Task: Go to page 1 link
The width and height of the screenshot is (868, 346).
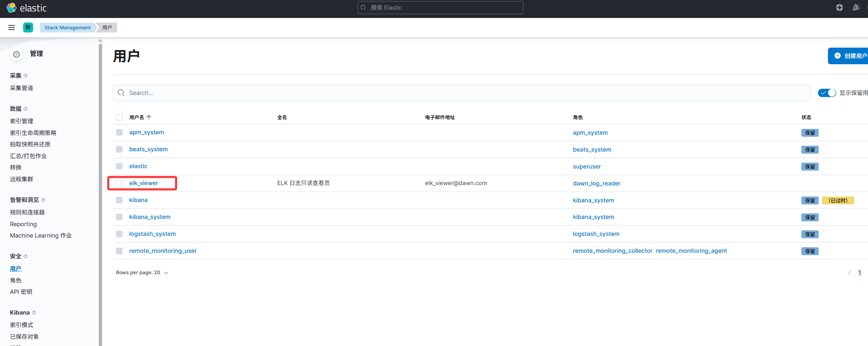Action: pyautogui.click(x=860, y=273)
